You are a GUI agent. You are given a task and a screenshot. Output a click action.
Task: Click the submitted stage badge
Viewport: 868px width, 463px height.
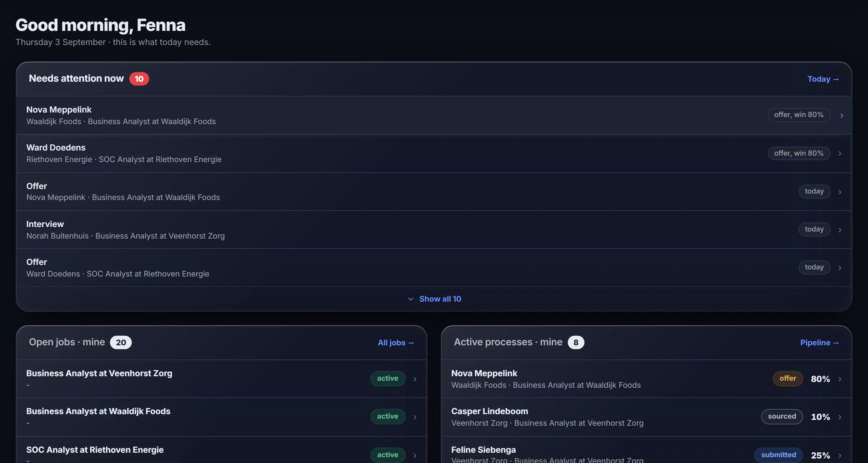point(778,455)
